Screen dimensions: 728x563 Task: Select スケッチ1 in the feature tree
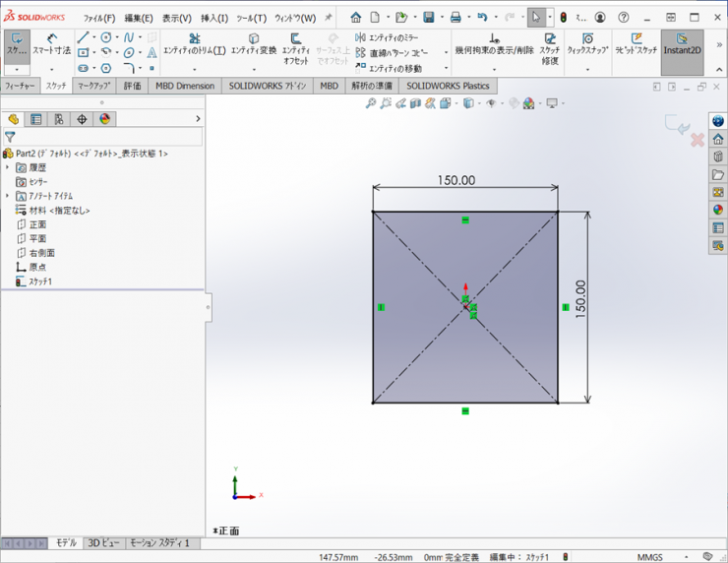[x=39, y=281]
